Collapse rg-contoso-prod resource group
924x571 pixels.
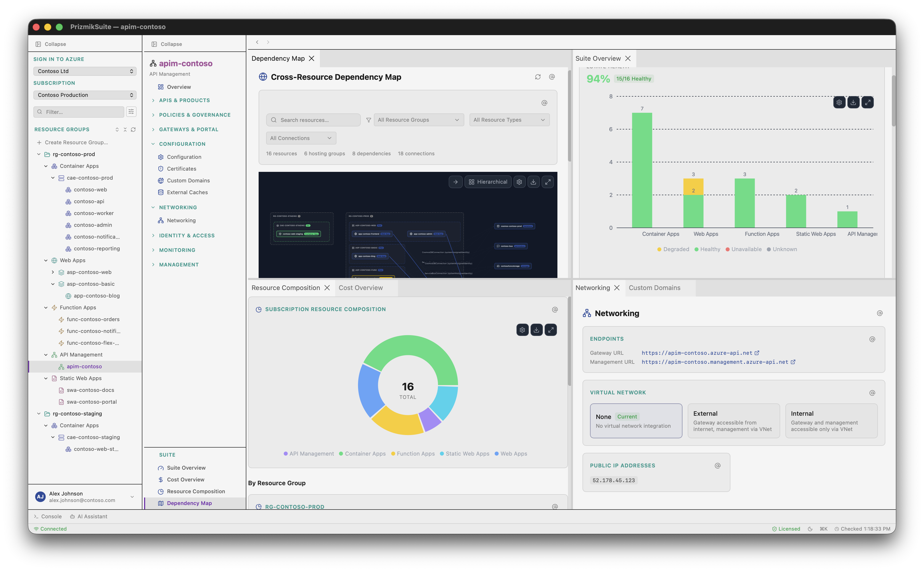point(39,155)
